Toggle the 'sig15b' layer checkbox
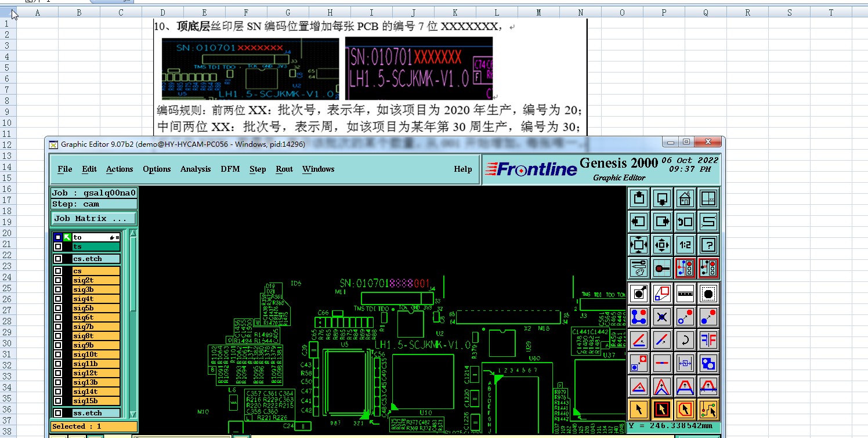This screenshot has height=438, width=868. click(58, 401)
